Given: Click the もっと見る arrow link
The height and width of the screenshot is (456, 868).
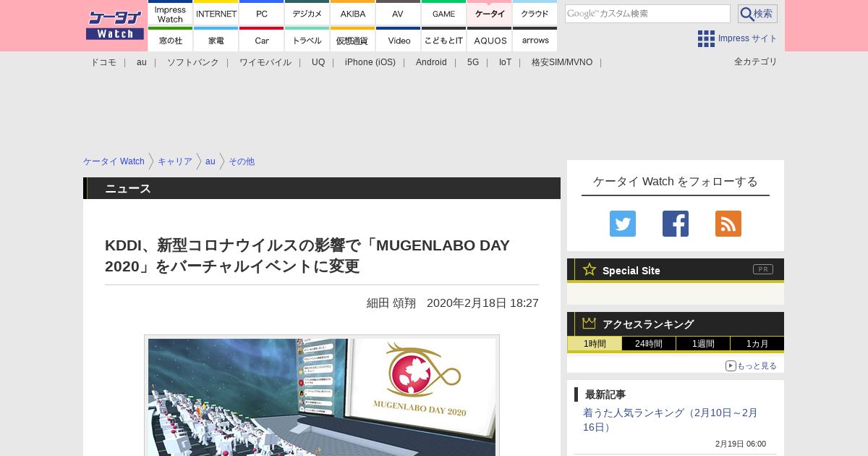Looking at the screenshot, I should (x=752, y=366).
